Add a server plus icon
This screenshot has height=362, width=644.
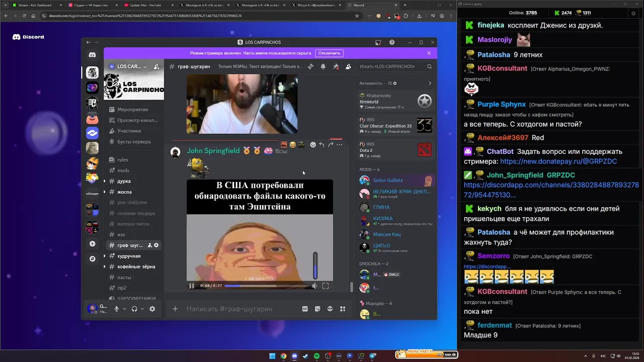pos(92,244)
